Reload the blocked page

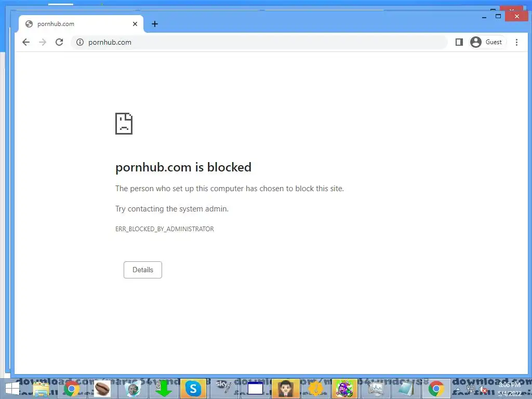pos(59,42)
